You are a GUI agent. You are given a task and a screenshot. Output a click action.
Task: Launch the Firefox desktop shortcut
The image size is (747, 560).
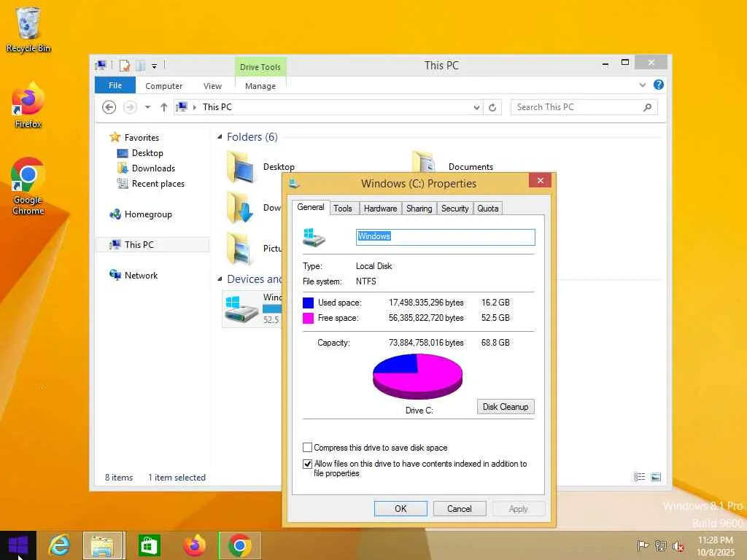[x=28, y=106]
